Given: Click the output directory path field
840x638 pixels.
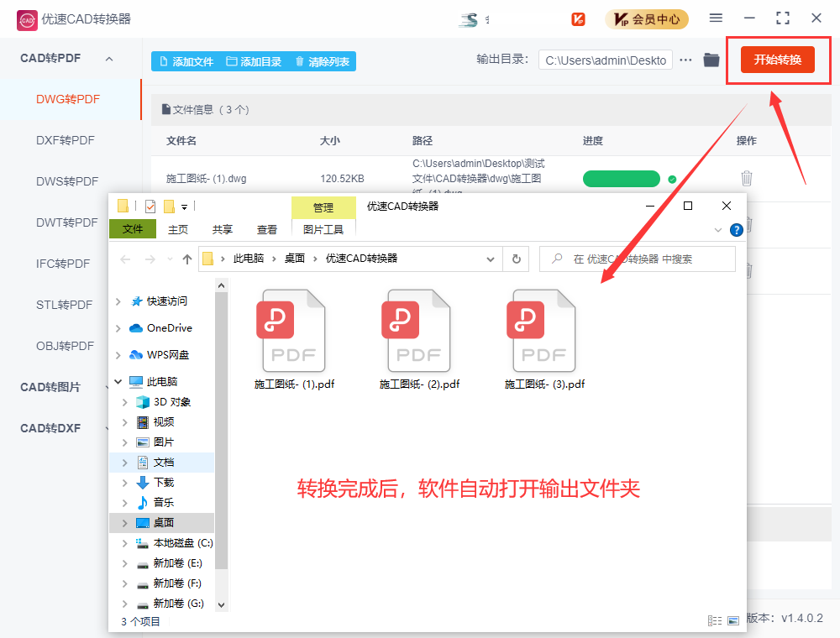Looking at the screenshot, I should pos(606,60).
